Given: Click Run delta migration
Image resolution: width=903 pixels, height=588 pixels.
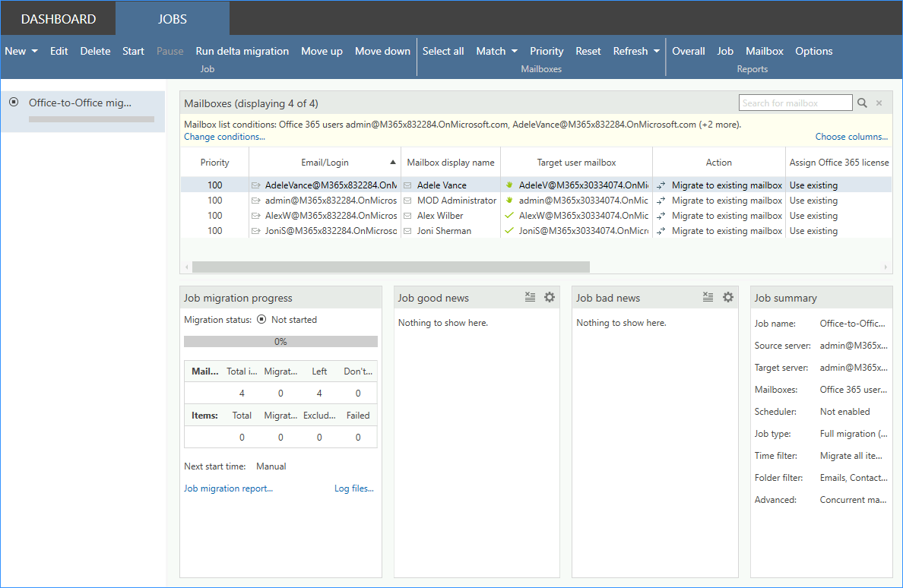Looking at the screenshot, I should (242, 51).
